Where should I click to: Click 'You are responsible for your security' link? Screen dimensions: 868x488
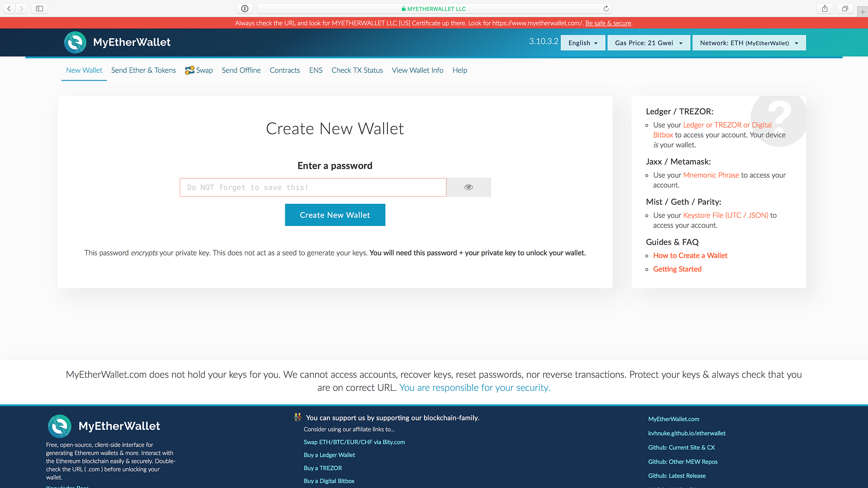pyautogui.click(x=475, y=388)
